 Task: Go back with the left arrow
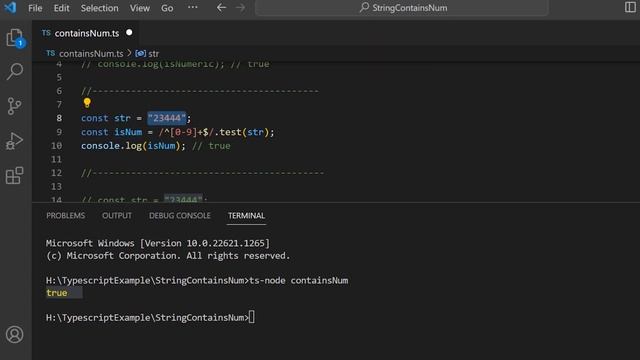[x=221, y=8]
